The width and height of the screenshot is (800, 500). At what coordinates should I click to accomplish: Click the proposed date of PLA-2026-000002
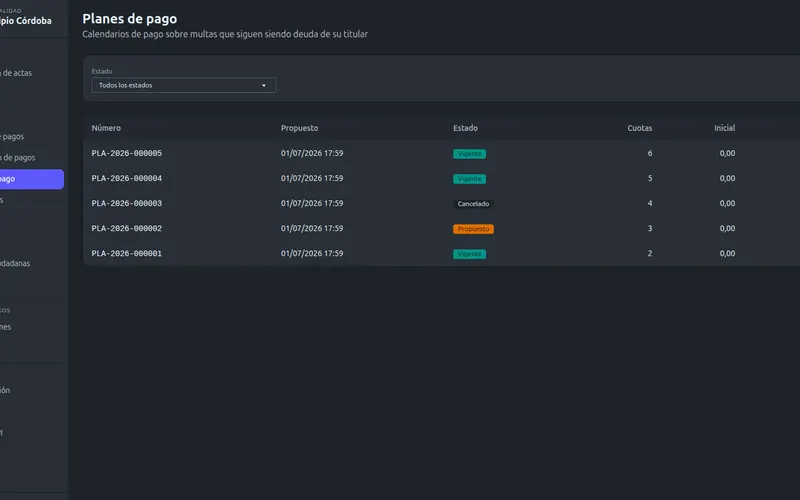[x=312, y=228]
